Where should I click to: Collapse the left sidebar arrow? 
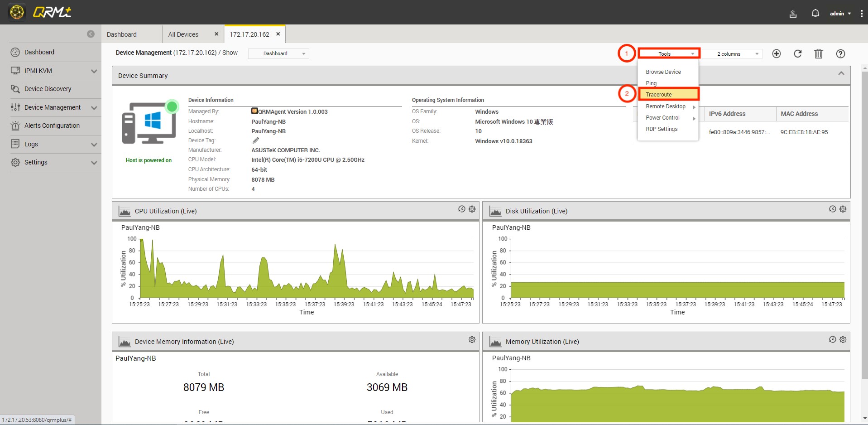pos(91,34)
